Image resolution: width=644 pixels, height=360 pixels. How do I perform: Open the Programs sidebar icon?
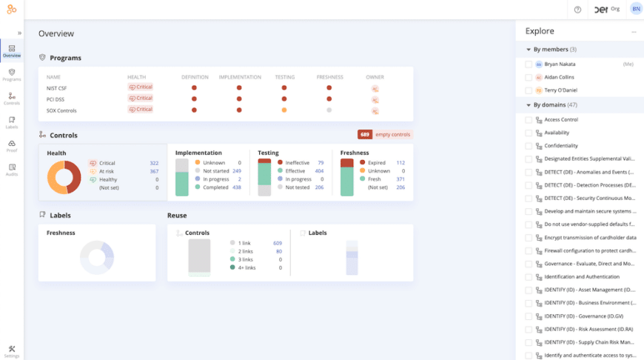(11, 74)
